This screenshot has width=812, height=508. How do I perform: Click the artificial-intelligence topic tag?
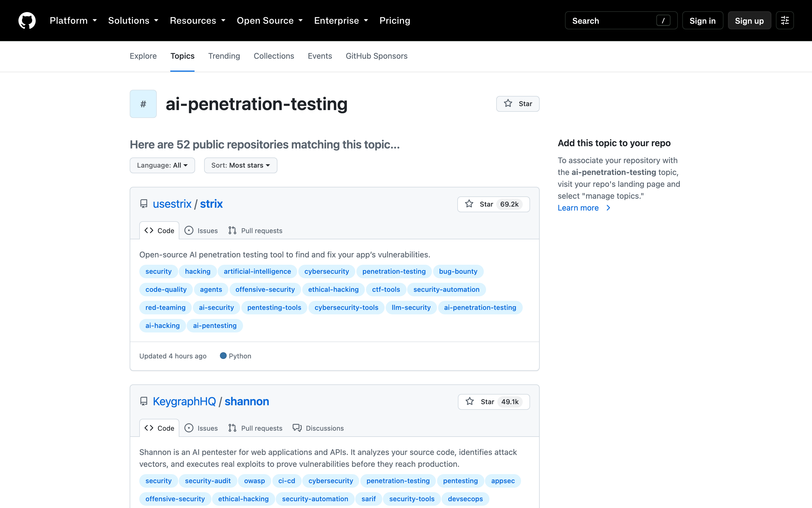(257, 271)
